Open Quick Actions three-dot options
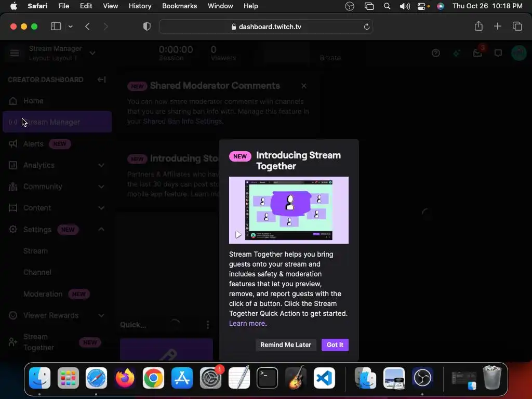Viewport: 532px width, 399px height. pyautogui.click(x=208, y=325)
